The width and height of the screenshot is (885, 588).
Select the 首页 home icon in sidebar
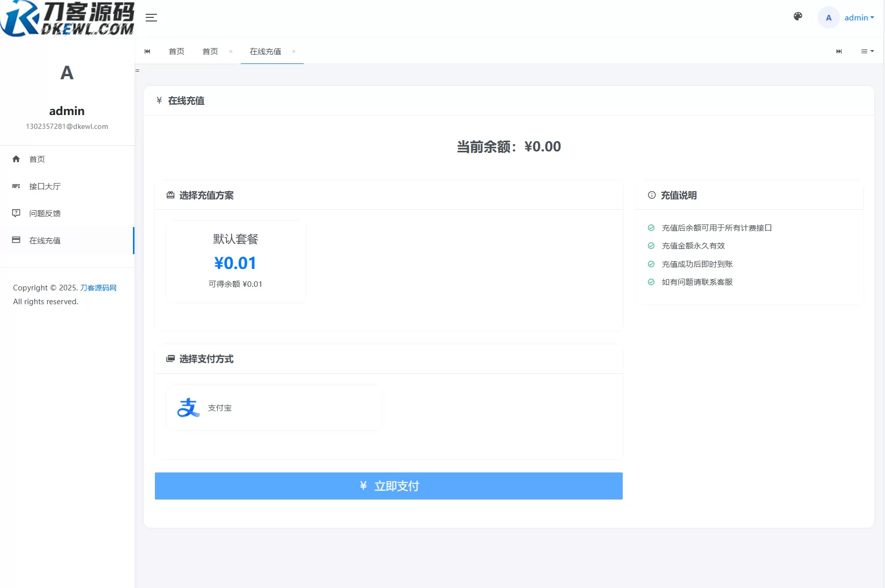pos(16,159)
